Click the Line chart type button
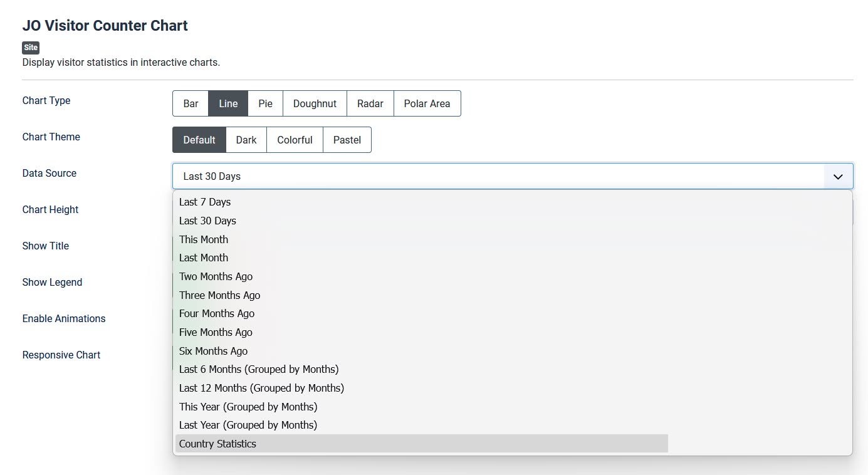This screenshot has height=475, width=868. 228,103
